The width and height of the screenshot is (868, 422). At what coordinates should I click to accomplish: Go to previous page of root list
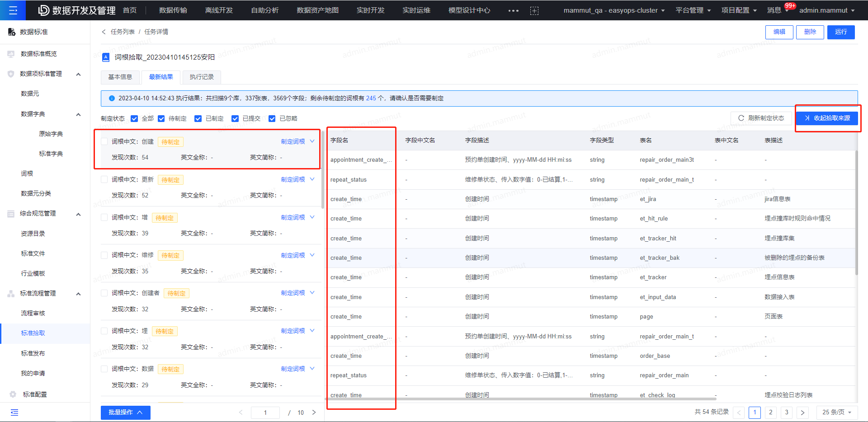click(241, 413)
